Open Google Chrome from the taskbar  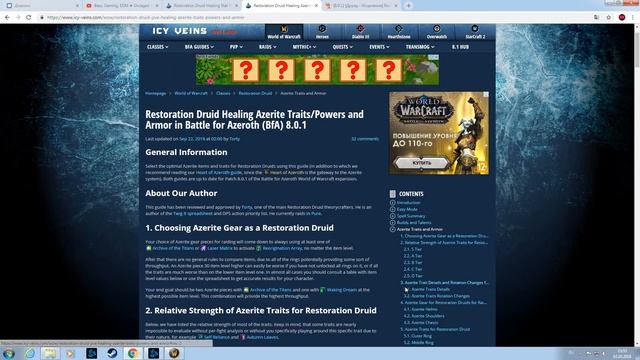(132, 353)
